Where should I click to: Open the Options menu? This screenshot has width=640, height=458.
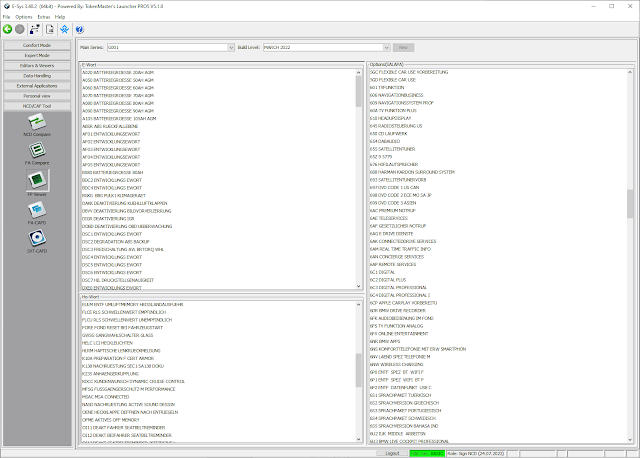(x=24, y=17)
